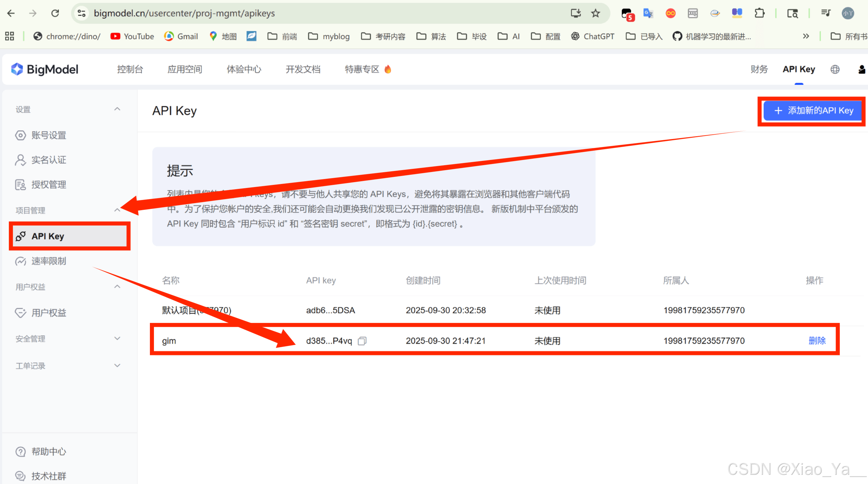The height and width of the screenshot is (484, 868).
Task: Click 删除 link for gim key
Action: point(817,341)
